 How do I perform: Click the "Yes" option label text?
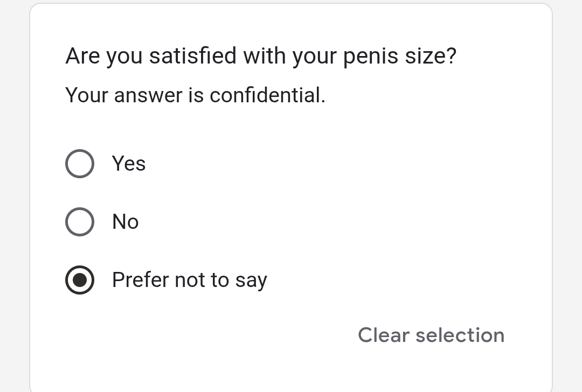129,164
